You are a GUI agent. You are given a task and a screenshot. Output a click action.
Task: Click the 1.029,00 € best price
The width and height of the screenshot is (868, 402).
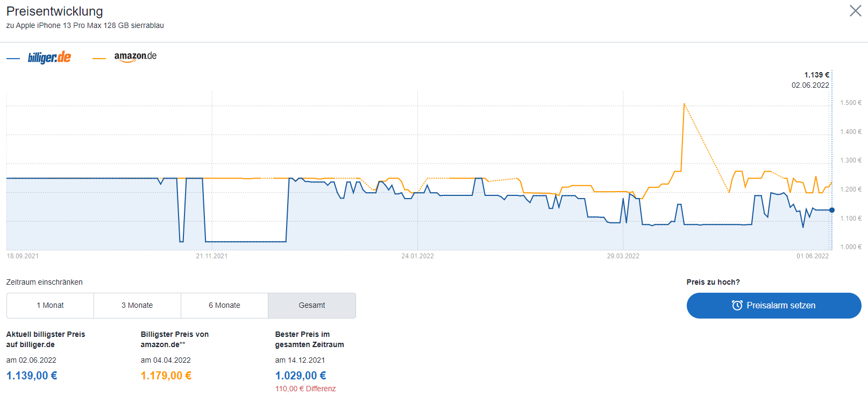(x=301, y=376)
